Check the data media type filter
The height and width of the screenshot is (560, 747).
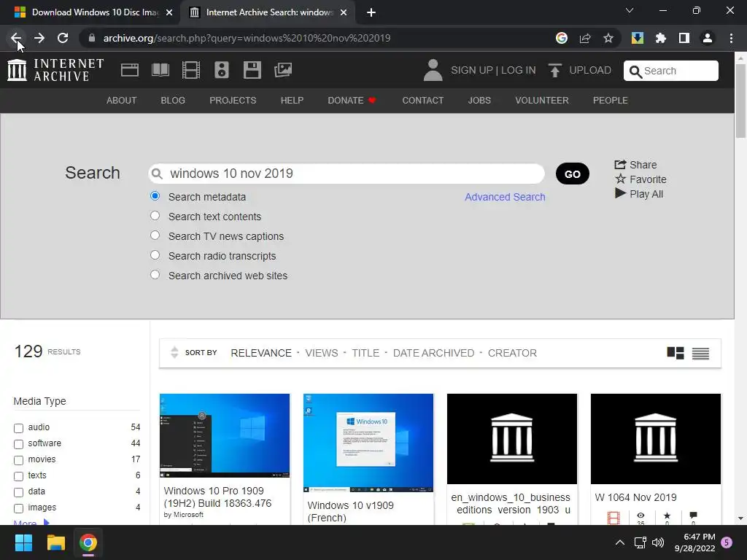point(18,492)
